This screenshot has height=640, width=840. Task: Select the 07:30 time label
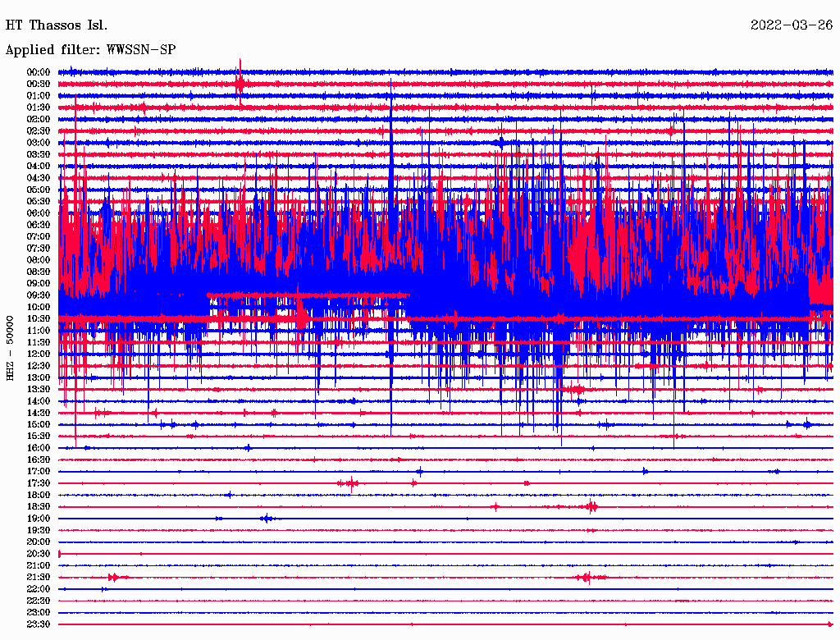click(39, 248)
